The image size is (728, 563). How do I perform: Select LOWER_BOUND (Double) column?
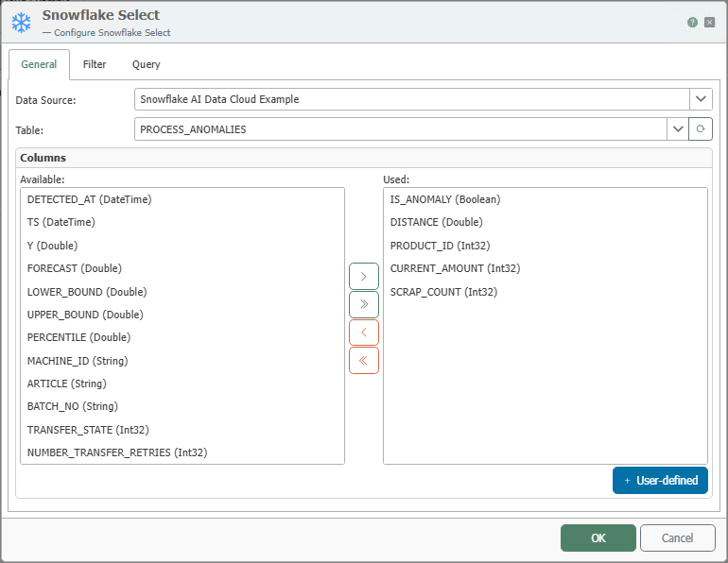(x=182, y=292)
